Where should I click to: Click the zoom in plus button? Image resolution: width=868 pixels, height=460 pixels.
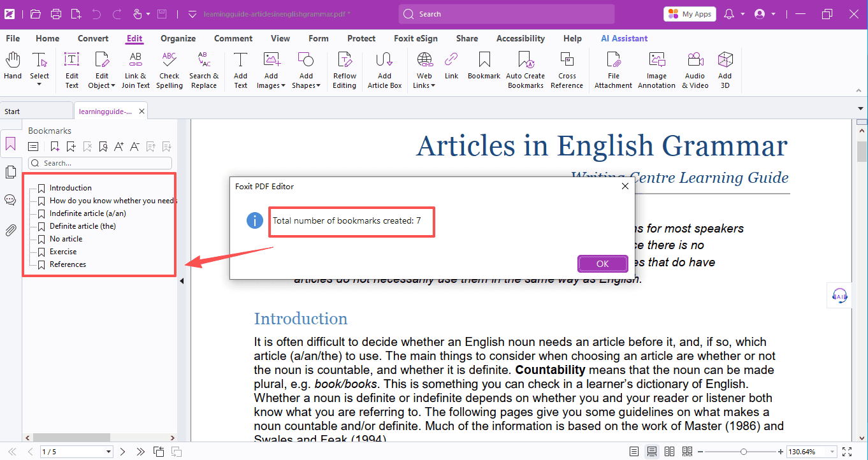781,452
